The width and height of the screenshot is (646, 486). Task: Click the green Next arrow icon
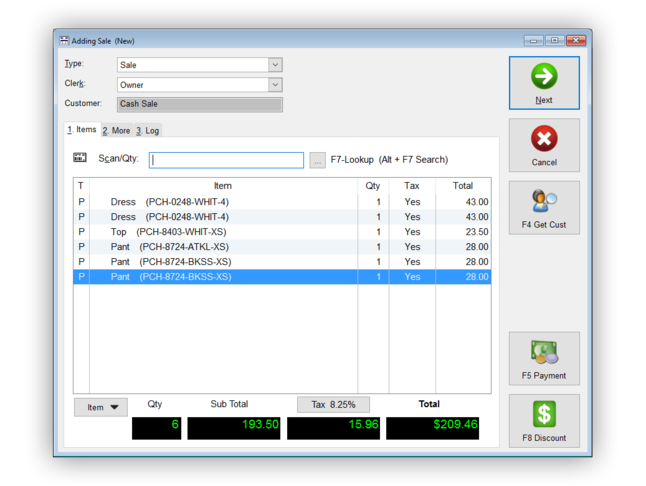(x=544, y=76)
